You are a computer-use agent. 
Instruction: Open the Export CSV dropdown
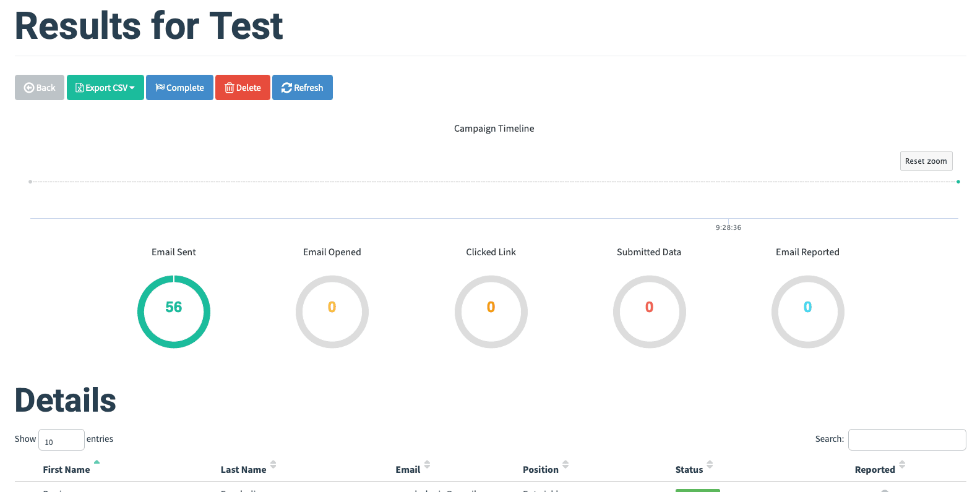tap(105, 88)
